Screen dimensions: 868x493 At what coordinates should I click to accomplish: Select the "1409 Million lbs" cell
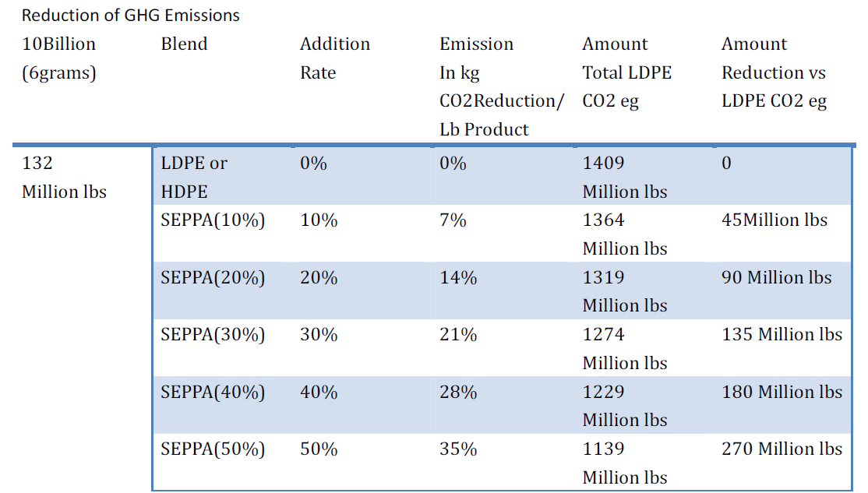pyautogui.click(x=625, y=178)
